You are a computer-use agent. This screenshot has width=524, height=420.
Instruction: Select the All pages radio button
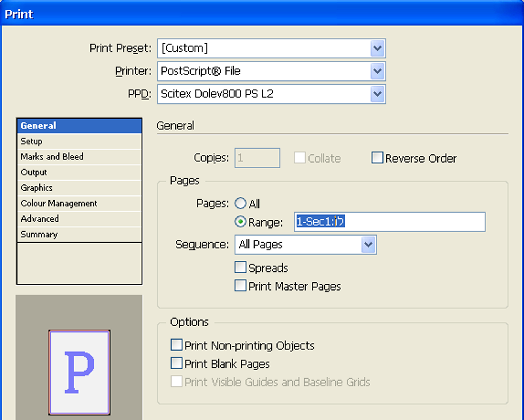[240, 204]
